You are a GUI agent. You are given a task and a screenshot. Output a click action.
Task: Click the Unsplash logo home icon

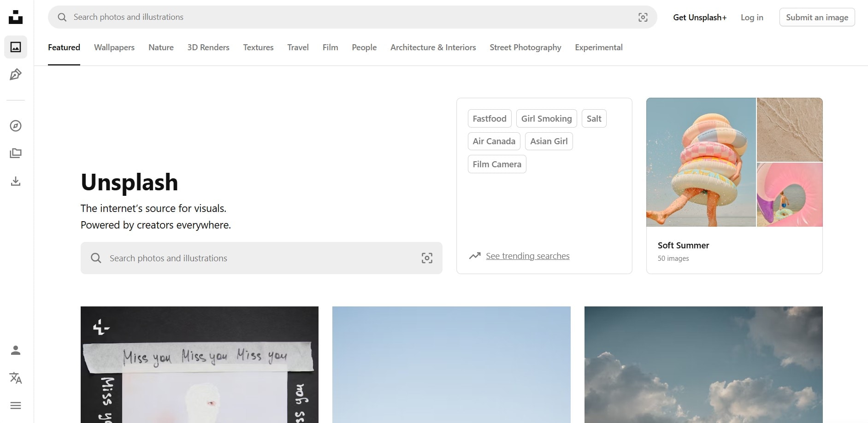(x=16, y=17)
